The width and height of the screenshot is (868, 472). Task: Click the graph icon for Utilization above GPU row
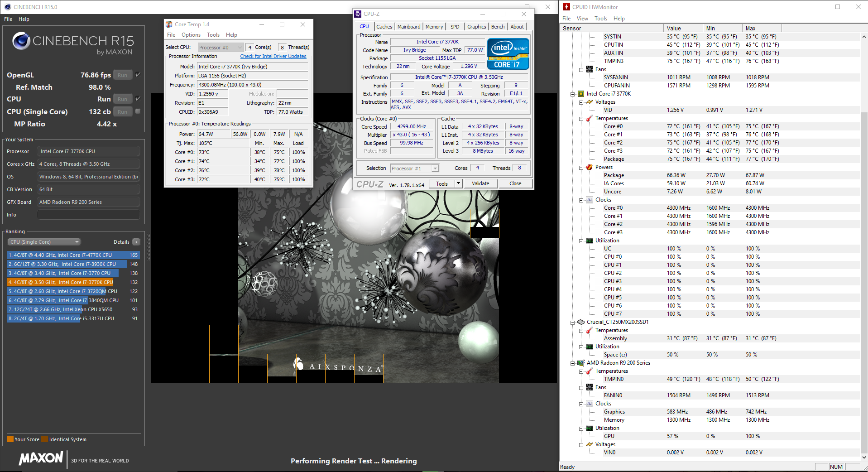[x=590, y=428]
